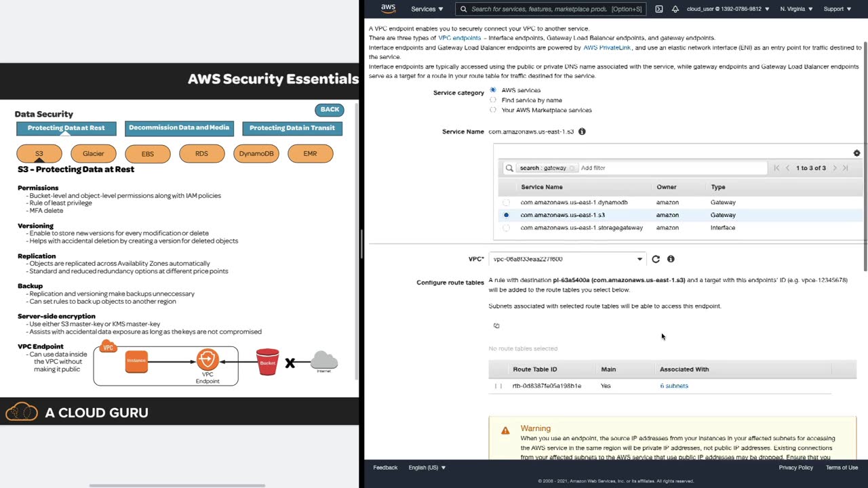
Task: Sort by Service Name column header
Action: (x=542, y=187)
